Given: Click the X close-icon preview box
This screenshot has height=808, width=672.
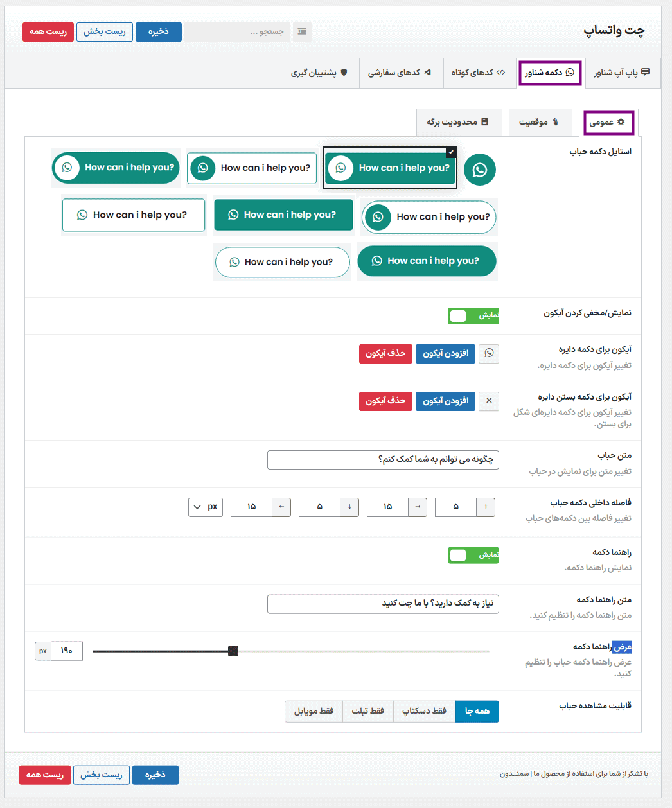Looking at the screenshot, I should click(x=489, y=401).
